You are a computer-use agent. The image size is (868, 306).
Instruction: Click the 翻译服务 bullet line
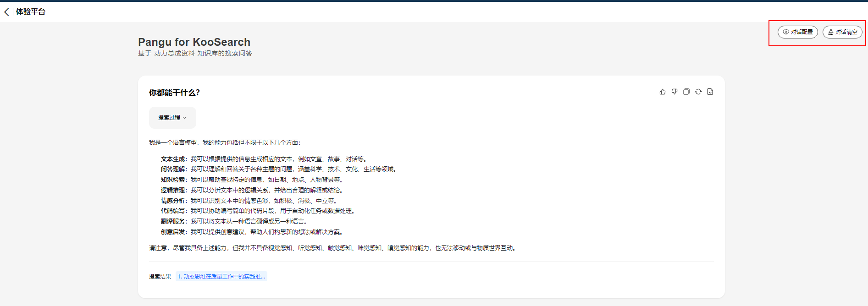click(235, 221)
